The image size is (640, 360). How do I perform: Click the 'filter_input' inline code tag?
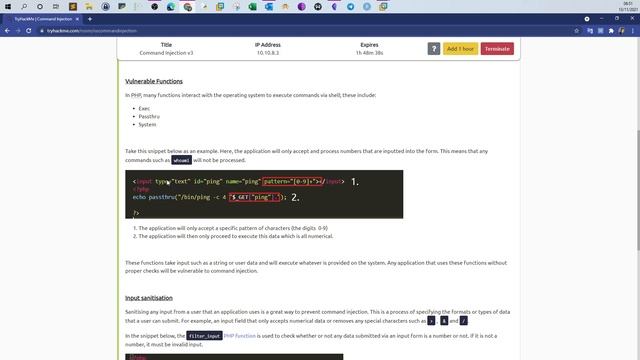point(204,336)
